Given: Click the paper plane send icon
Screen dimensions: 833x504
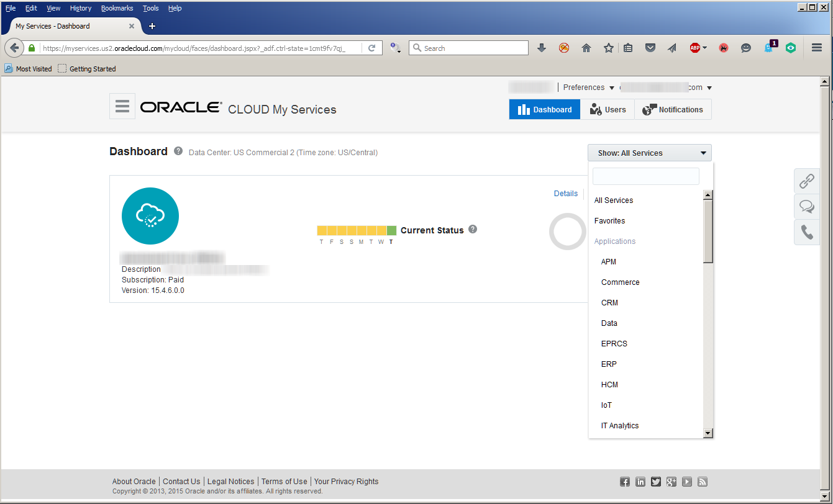Looking at the screenshot, I should [672, 48].
